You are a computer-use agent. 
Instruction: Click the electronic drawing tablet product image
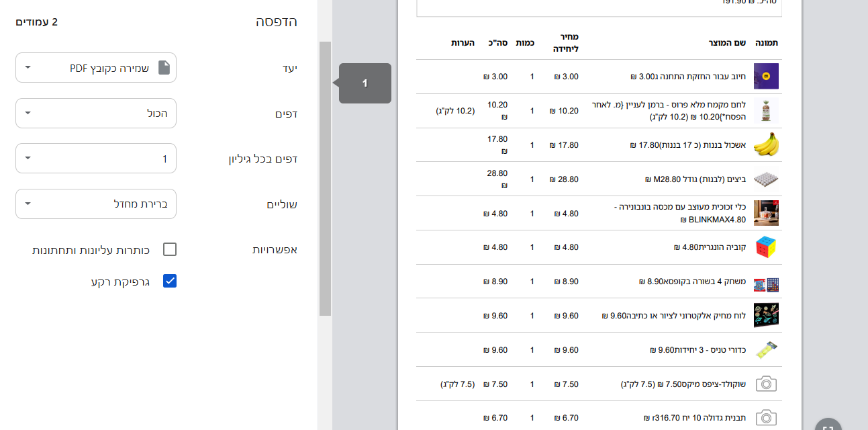[766, 316]
